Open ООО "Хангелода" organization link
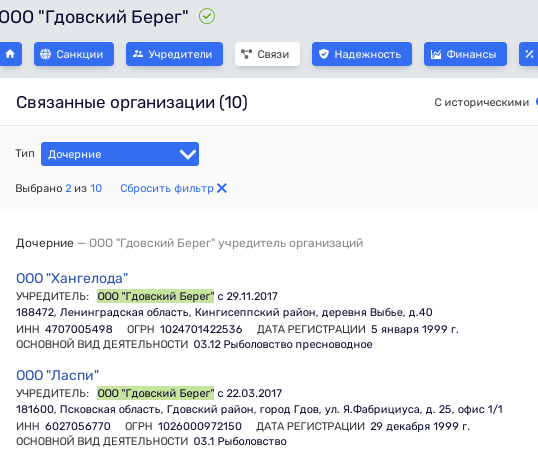Image resolution: width=538 pixels, height=466 pixels. coord(72,278)
